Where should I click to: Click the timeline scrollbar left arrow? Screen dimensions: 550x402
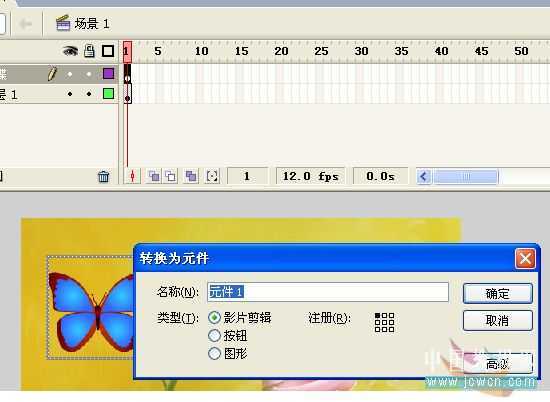click(x=424, y=176)
